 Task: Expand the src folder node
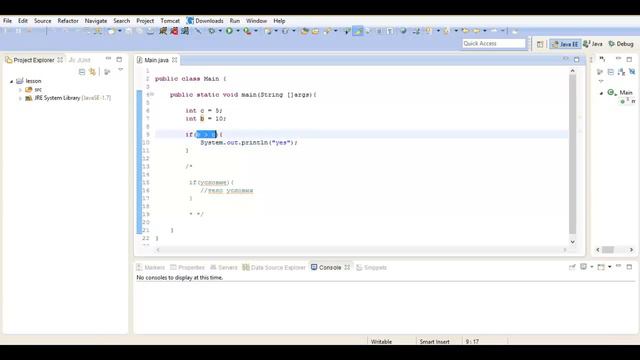20,89
